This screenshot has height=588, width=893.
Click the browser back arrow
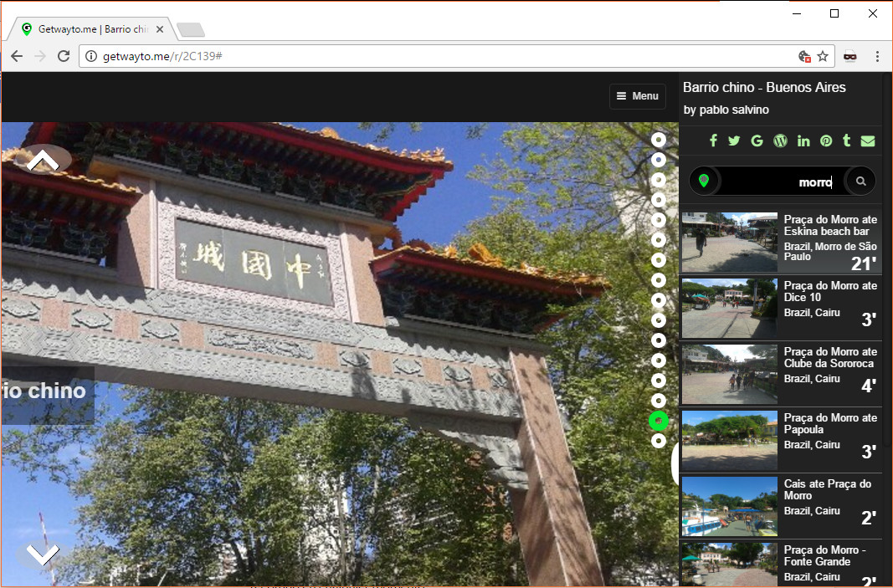[17, 56]
